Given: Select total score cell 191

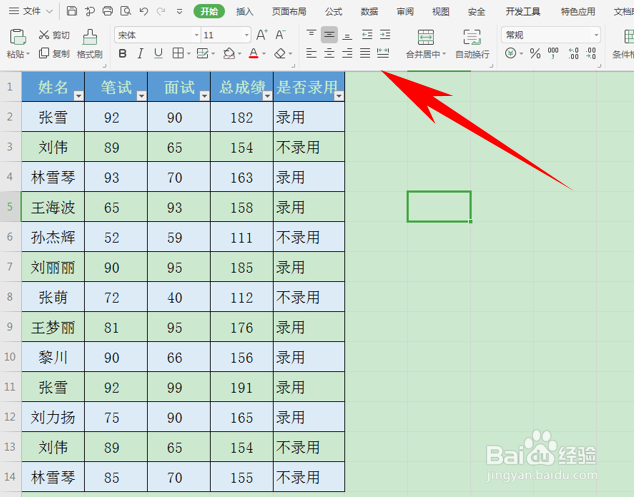Looking at the screenshot, I should tap(242, 387).
